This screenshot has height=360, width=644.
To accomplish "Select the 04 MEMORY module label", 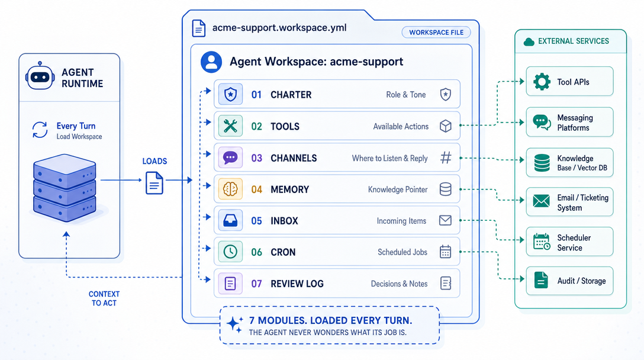I will coord(280,189).
